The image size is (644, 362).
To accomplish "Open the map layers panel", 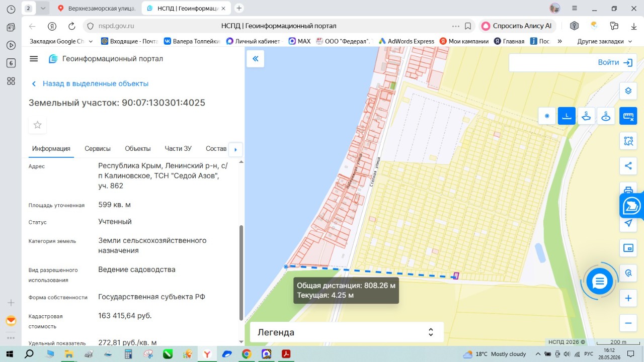I will pos(628,91).
